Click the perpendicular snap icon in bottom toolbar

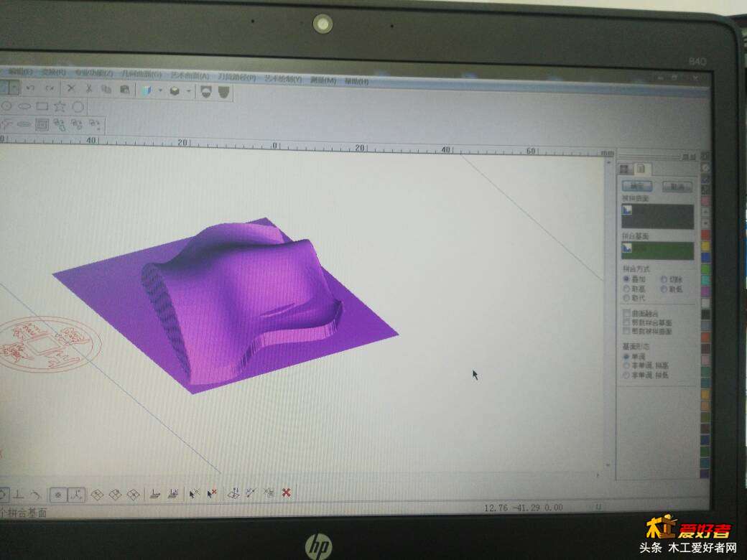(x=19, y=495)
